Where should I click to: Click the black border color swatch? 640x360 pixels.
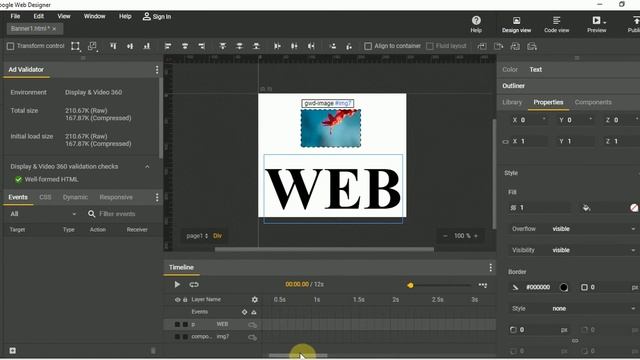click(564, 287)
